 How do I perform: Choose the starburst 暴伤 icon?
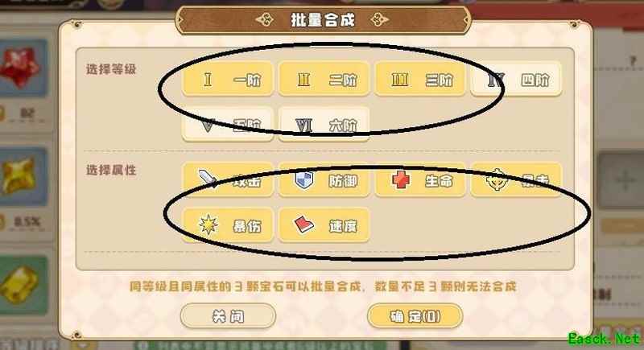(208, 224)
